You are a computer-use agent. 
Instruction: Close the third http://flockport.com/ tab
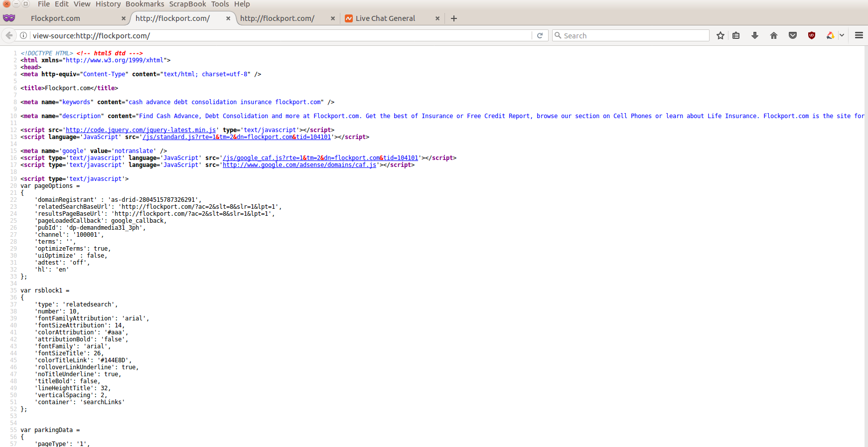(333, 18)
